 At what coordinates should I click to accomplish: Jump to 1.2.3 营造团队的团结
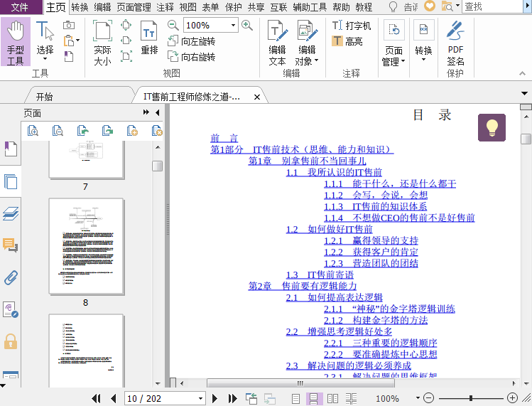[371, 263]
